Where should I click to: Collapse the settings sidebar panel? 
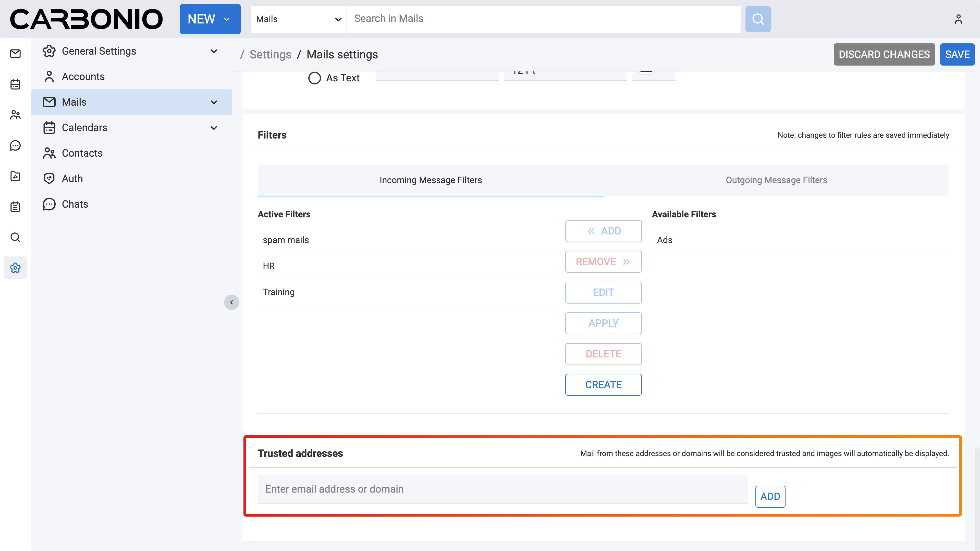tap(231, 302)
